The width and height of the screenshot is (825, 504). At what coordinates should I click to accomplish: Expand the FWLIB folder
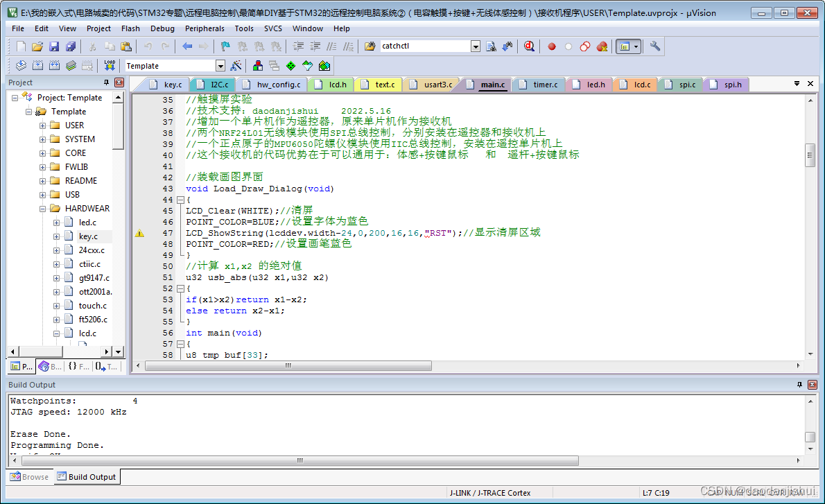tap(42, 167)
